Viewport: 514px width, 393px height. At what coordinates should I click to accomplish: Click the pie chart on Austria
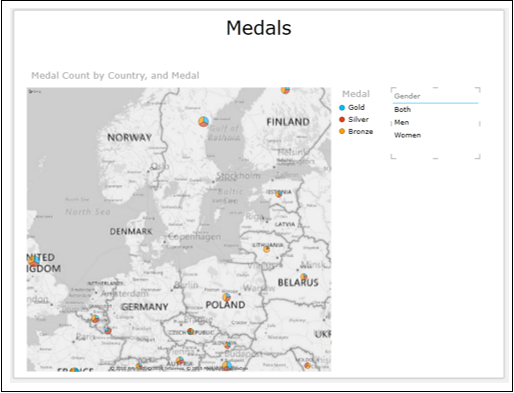180,360
